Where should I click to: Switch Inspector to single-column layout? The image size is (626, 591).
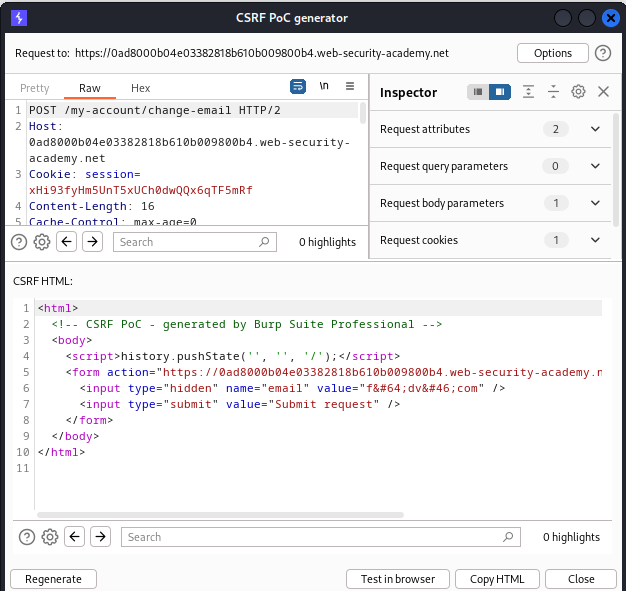(478, 92)
